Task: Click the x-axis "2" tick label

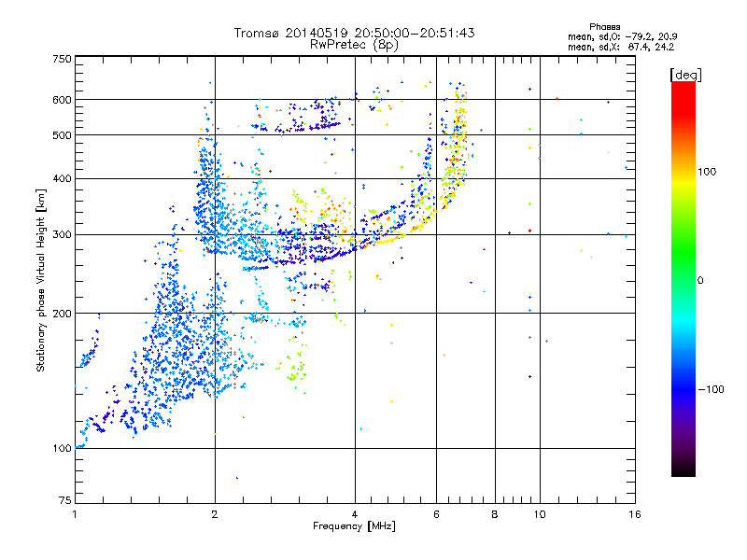Action: coord(215,514)
